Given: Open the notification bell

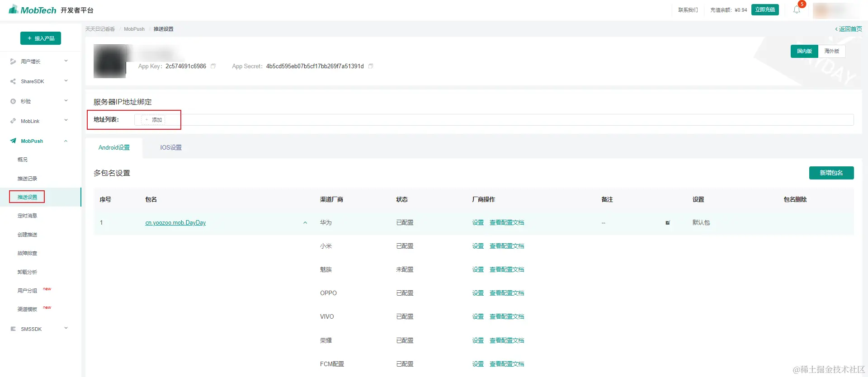Looking at the screenshot, I should pyautogui.click(x=797, y=10).
